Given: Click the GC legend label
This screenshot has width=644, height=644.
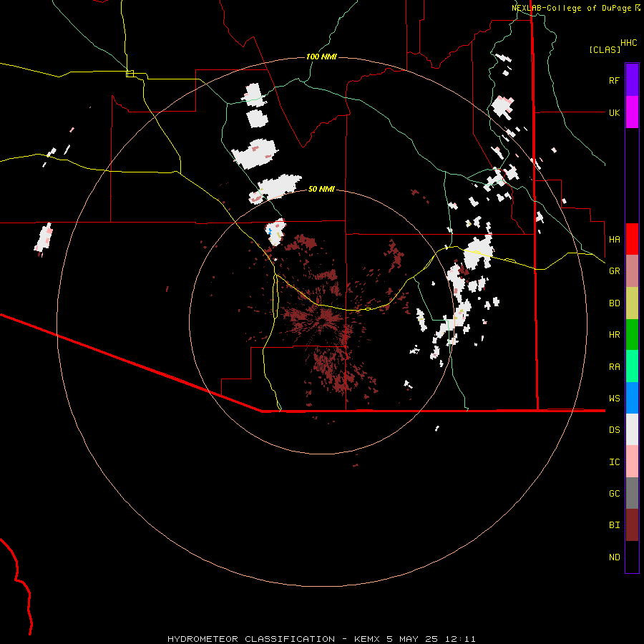Looking at the screenshot, I should tap(614, 494).
